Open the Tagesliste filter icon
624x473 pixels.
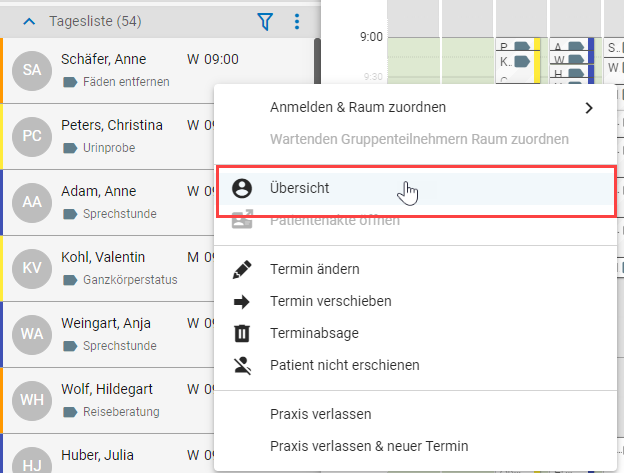click(265, 21)
